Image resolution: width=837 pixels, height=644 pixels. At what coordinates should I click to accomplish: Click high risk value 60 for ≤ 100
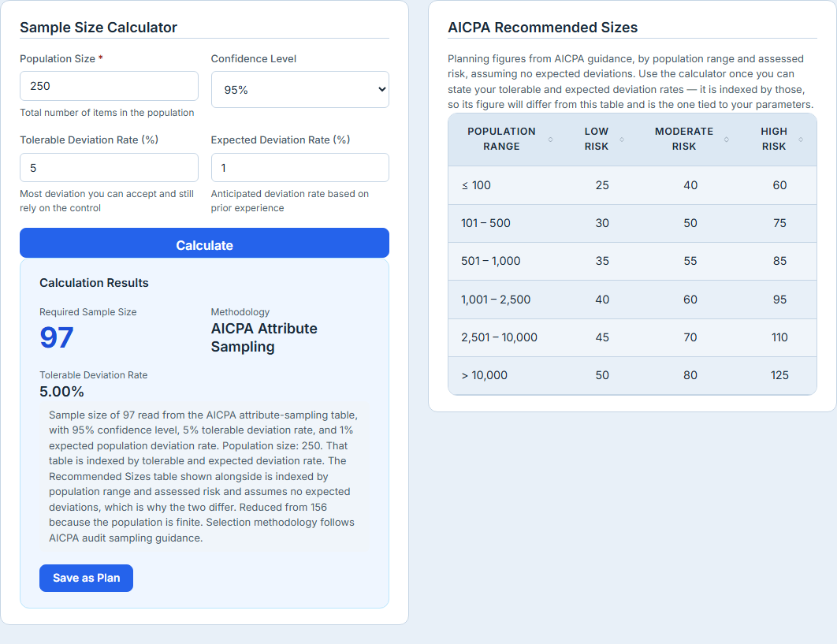point(779,185)
